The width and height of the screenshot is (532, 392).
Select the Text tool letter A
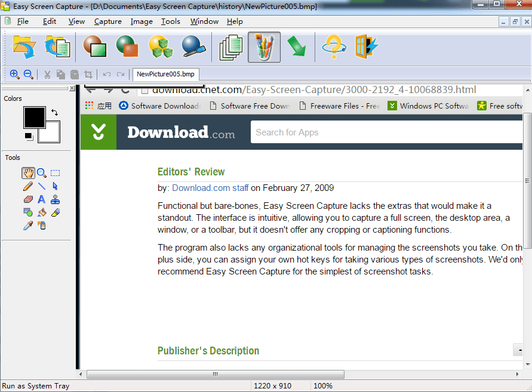[41, 199]
